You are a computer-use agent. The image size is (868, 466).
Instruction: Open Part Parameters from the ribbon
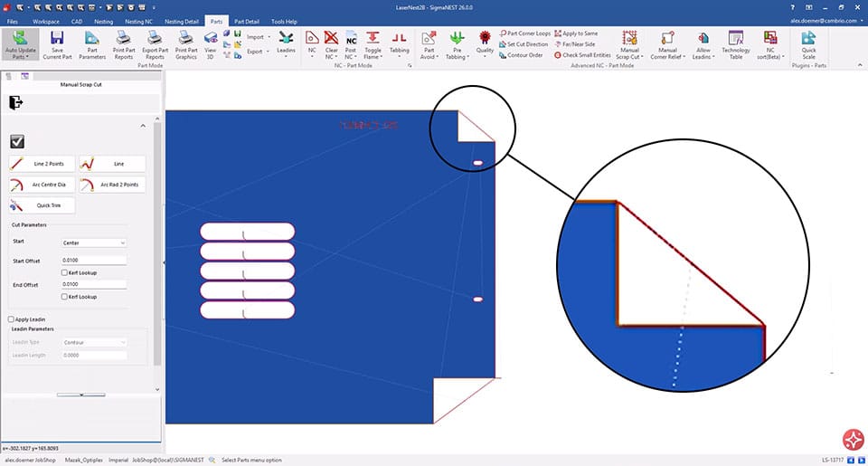[x=92, y=38]
